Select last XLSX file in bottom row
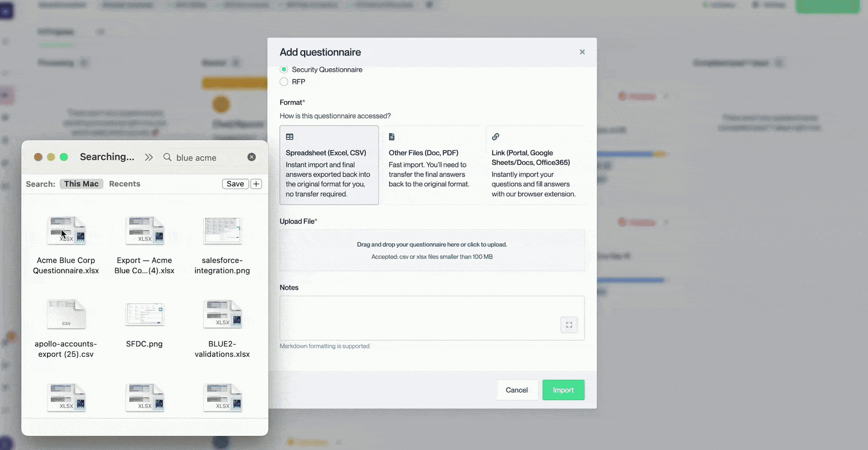The height and width of the screenshot is (450, 868). point(222,398)
